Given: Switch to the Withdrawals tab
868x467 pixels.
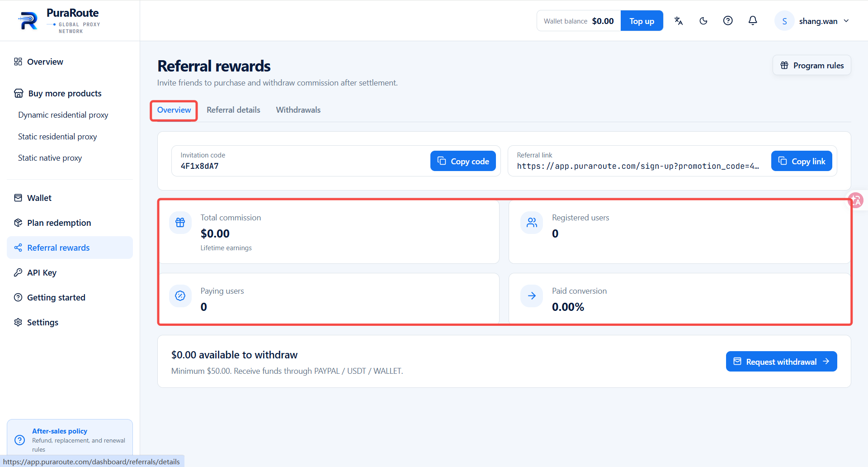Looking at the screenshot, I should [x=298, y=110].
